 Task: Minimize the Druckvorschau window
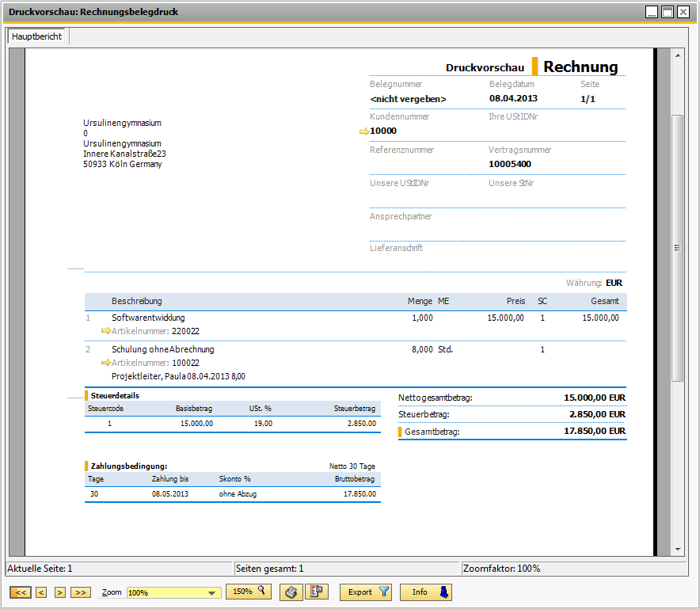(652, 12)
